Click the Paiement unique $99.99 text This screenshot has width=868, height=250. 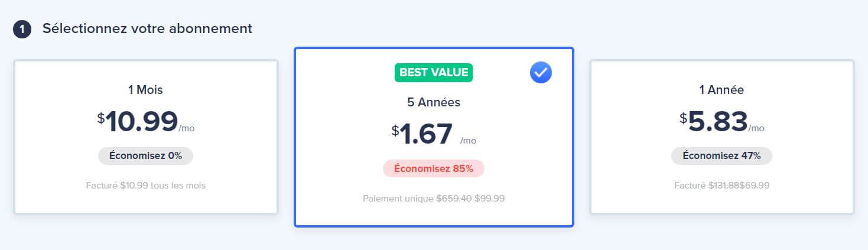coord(434,199)
